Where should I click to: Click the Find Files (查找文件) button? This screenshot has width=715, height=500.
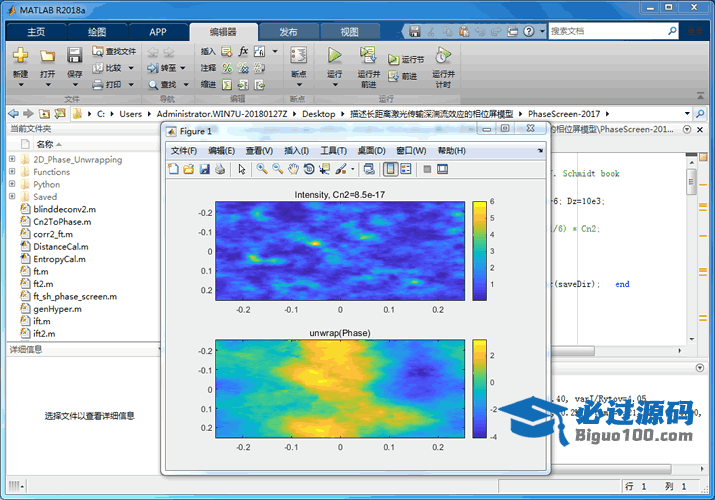point(114,51)
